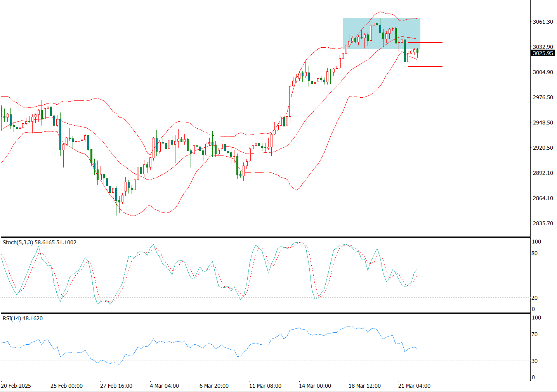Click the RSI 30 level axis label
Image resolution: width=557 pixels, height=392 pixels.
tap(534, 361)
